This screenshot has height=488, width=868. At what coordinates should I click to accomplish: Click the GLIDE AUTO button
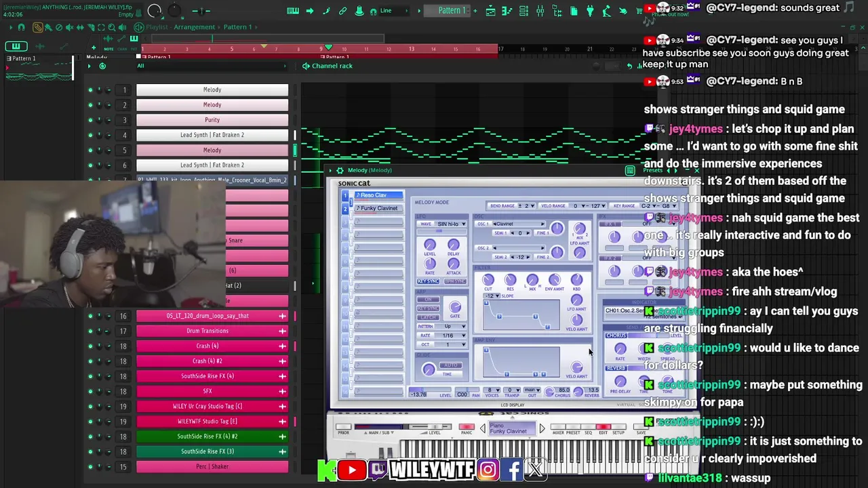(451, 365)
